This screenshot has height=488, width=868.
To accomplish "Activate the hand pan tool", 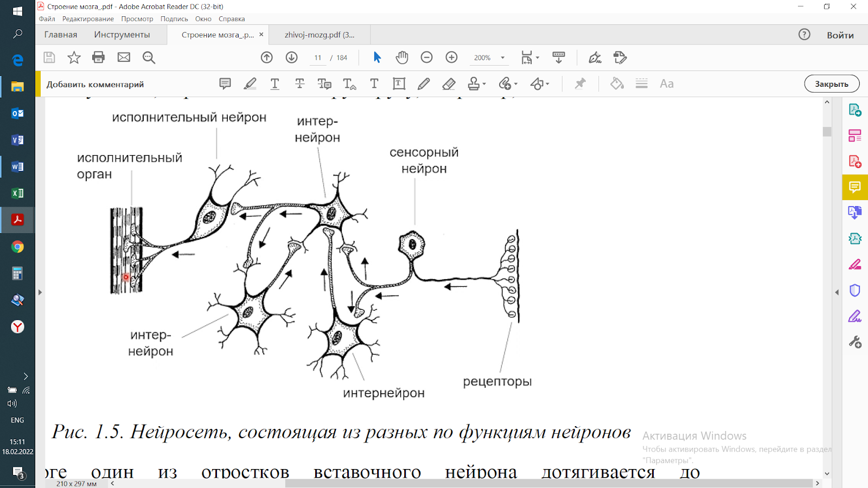I will point(401,57).
